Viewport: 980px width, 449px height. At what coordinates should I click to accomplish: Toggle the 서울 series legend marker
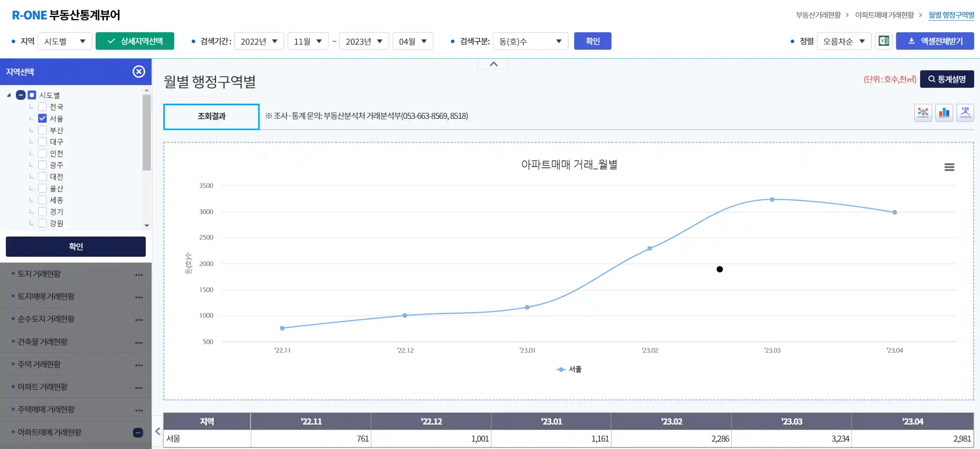560,369
